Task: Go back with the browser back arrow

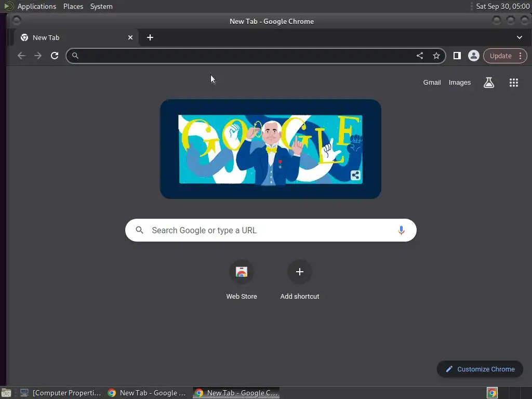Action: coord(21,56)
